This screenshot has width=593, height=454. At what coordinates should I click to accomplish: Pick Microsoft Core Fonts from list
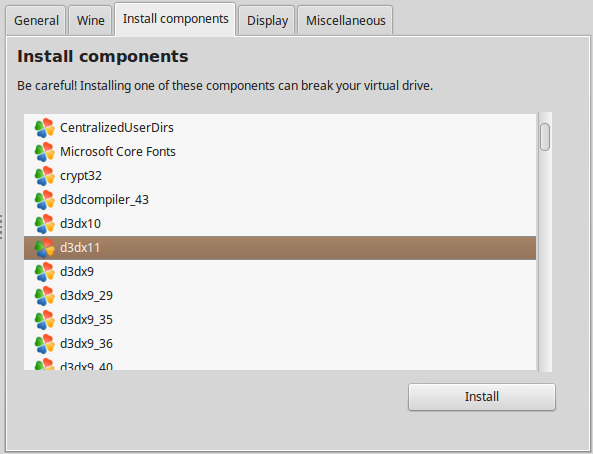point(280,152)
